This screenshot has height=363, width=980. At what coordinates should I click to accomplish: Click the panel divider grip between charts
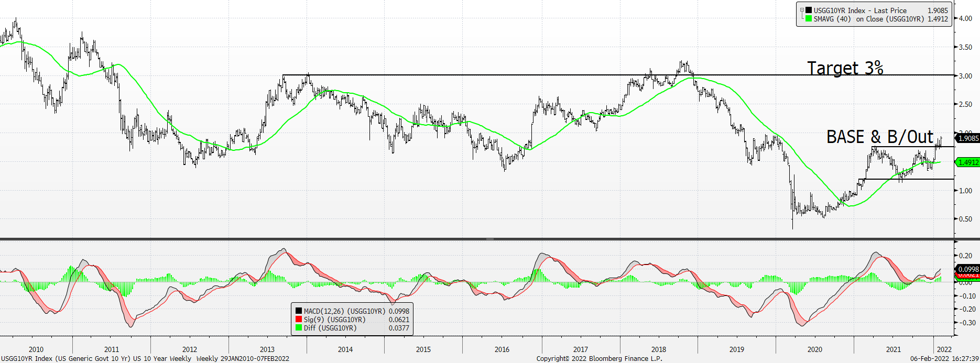490,239
